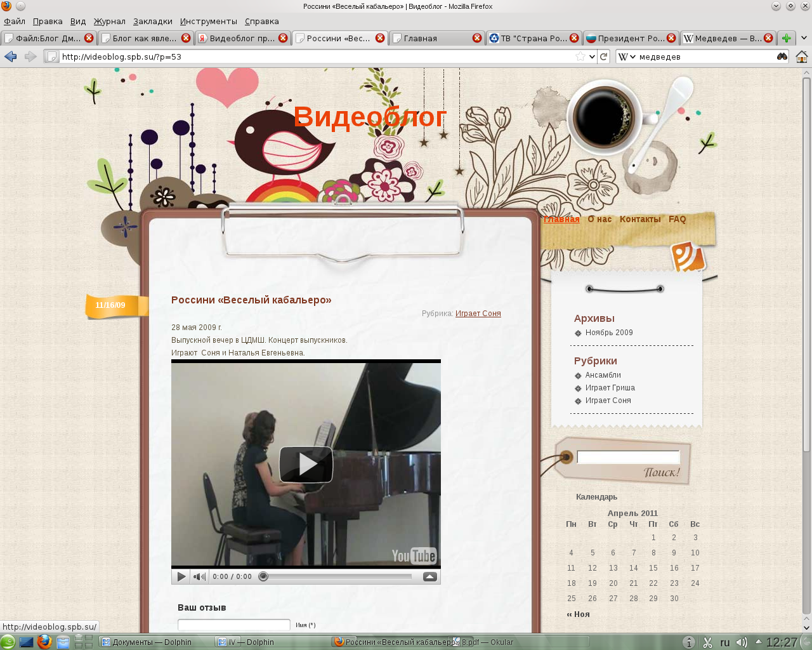Open the Ноябрь 2009 archive link

coord(608,333)
